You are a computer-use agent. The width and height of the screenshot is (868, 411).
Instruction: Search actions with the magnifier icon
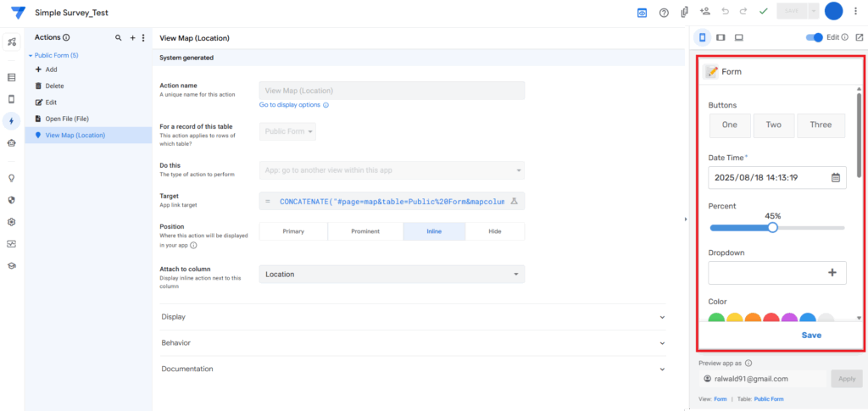(x=118, y=38)
